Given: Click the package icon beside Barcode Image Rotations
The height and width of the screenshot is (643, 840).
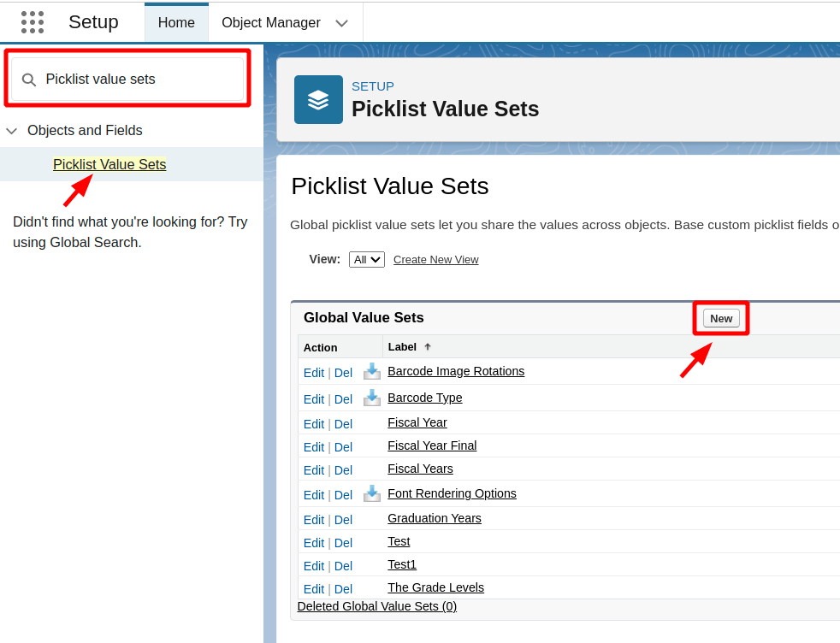Looking at the screenshot, I should click(x=372, y=371).
